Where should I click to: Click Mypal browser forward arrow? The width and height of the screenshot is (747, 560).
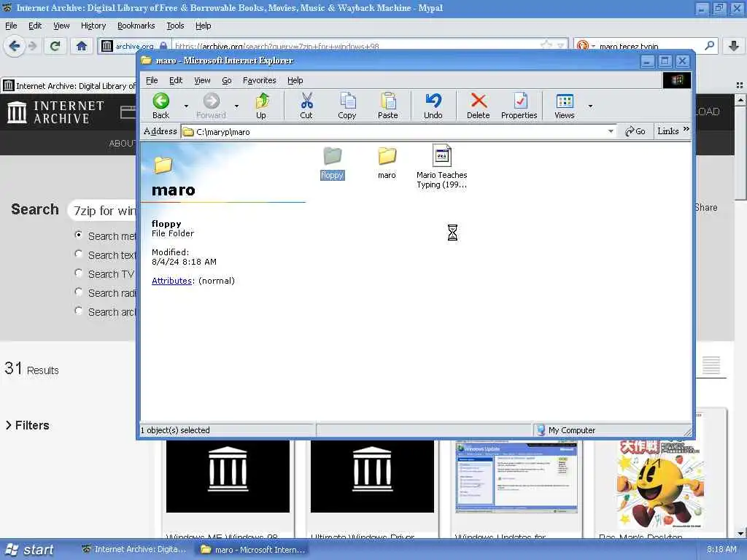32,46
